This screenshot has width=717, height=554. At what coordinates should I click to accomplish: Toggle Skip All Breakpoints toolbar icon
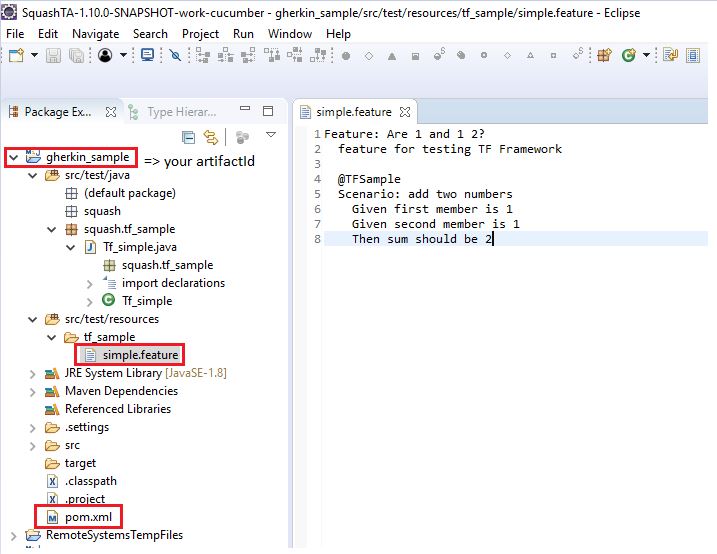click(175, 55)
